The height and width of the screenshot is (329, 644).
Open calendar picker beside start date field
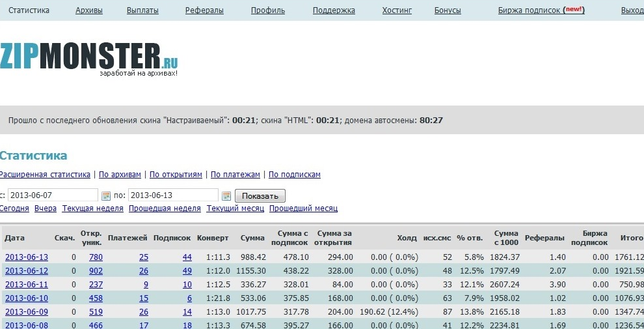click(106, 195)
